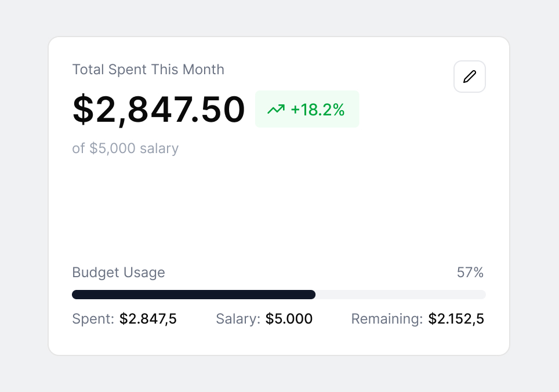Select the Total Spent This Month heading
Viewport: 559px width, 392px height.
pos(148,70)
